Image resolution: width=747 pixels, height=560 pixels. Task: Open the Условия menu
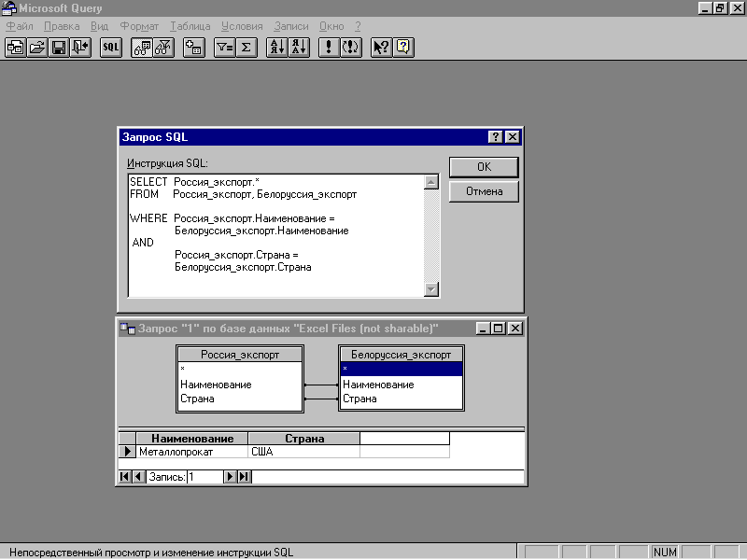coord(242,26)
